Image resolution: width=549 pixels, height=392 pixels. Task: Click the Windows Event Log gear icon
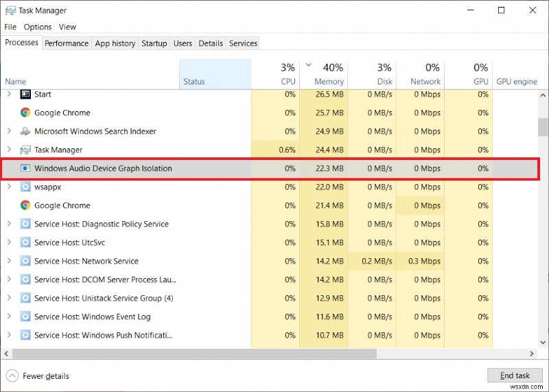pos(25,316)
